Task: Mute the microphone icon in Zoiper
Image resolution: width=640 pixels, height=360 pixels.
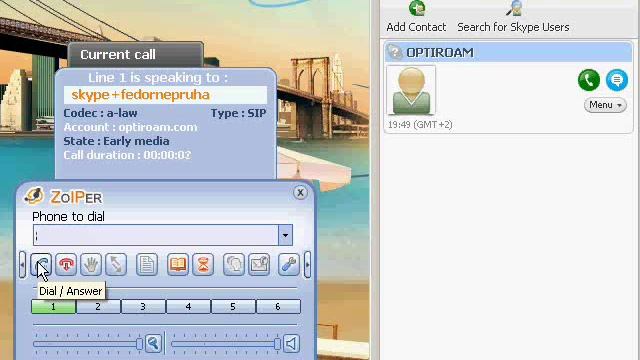Action: [154, 343]
